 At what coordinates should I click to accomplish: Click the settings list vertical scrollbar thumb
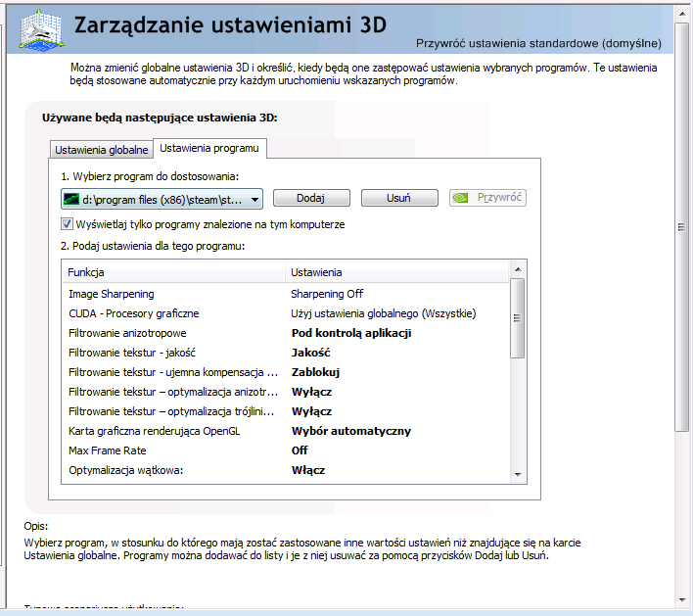518,318
